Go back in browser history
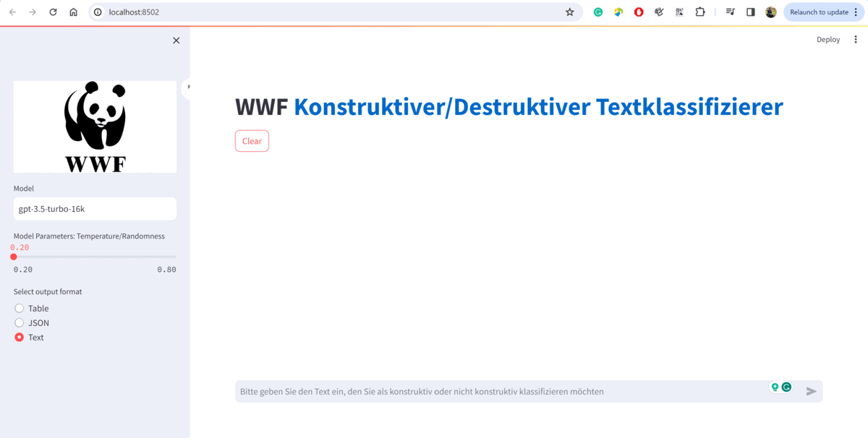The image size is (868, 441). tap(12, 12)
